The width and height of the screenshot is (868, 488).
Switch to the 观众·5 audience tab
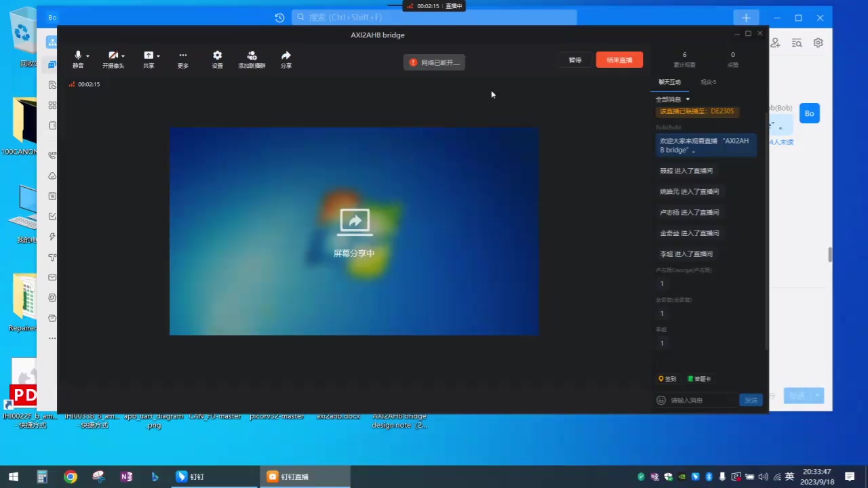(x=708, y=82)
